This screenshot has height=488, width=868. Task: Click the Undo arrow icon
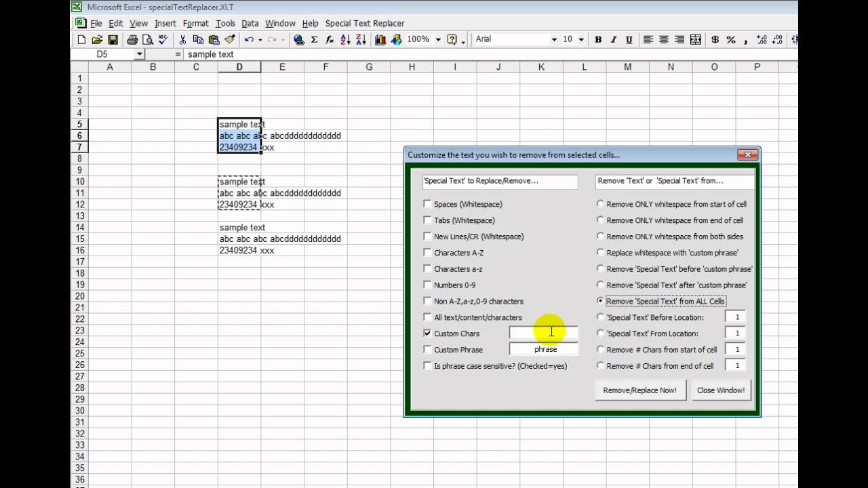pyautogui.click(x=249, y=40)
